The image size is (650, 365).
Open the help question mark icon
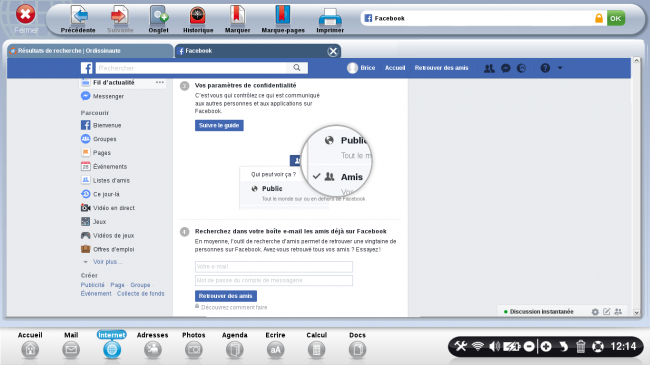[x=545, y=68]
